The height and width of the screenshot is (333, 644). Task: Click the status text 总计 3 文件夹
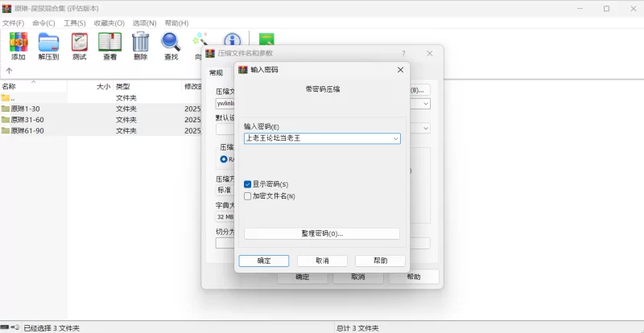click(x=357, y=328)
